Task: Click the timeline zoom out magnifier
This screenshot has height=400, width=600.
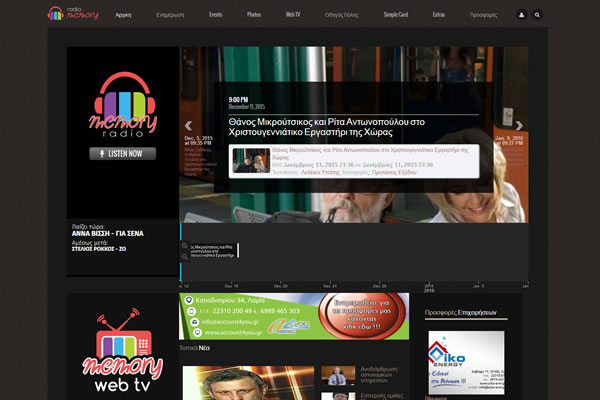Action: tap(185, 256)
